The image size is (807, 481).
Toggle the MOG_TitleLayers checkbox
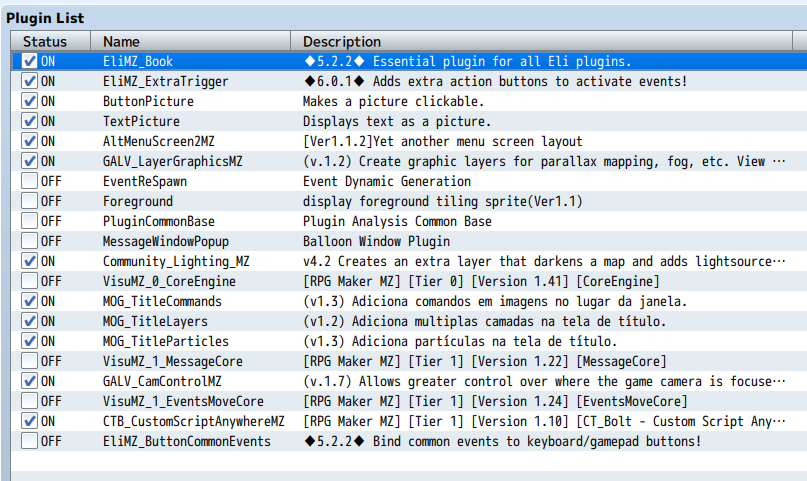[29, 322]
